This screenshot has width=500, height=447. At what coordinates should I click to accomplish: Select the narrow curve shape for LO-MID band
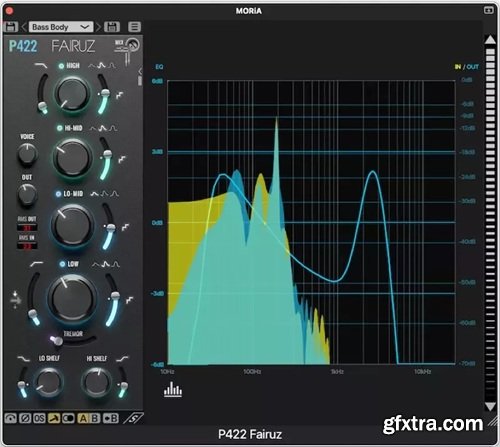tap(115, 194)
